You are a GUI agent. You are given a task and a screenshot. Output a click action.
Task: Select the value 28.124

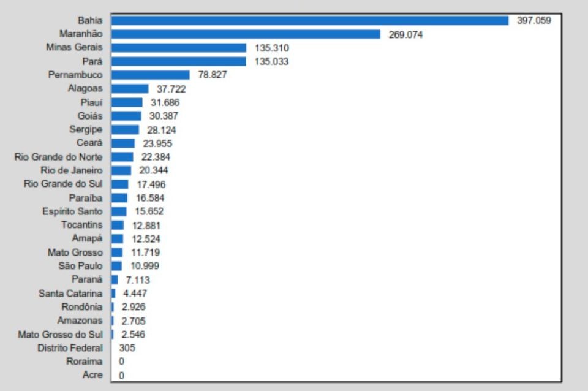click(162, 130)
